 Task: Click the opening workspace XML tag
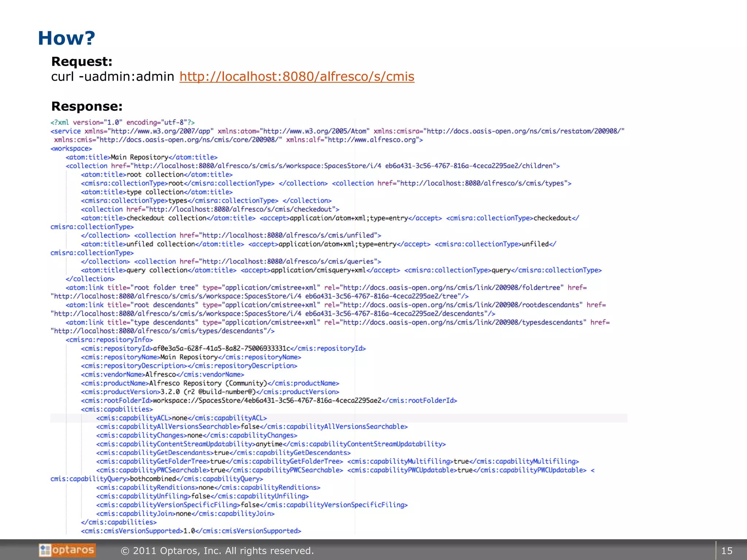(x=71, y=149)
